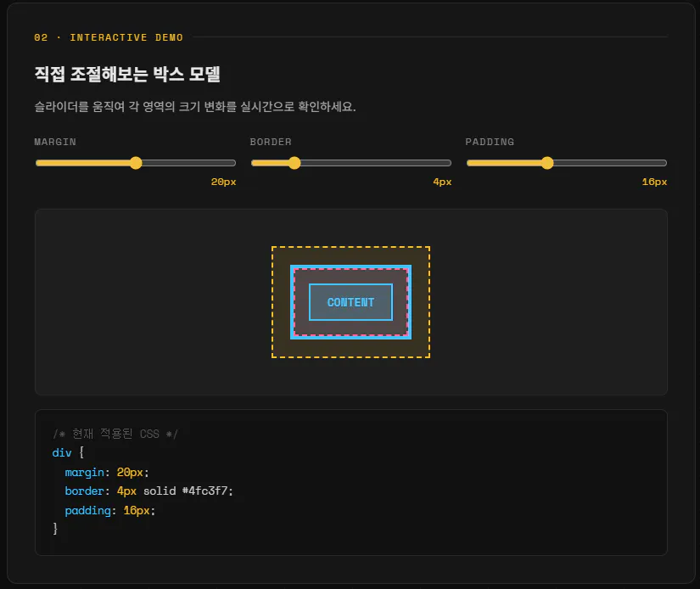Viewport: 700px width, 589px height.
Task: Click the MARGIN slider thumb
Action: point(136,163)
